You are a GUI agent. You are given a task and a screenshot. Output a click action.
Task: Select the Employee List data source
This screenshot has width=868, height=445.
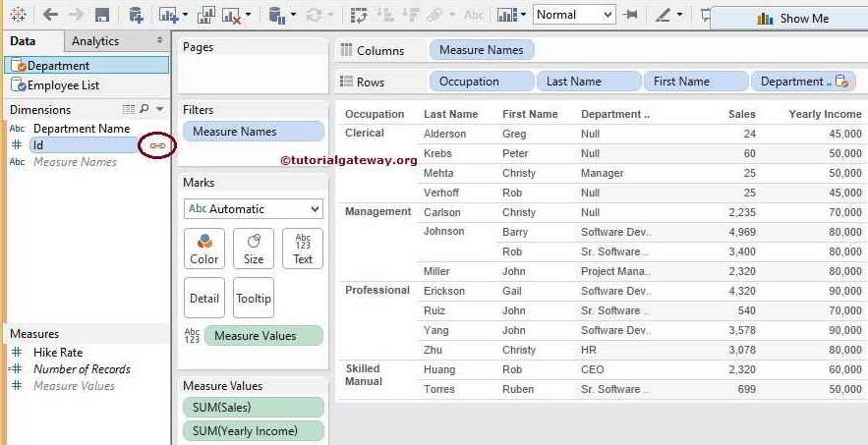pos(87,85)
